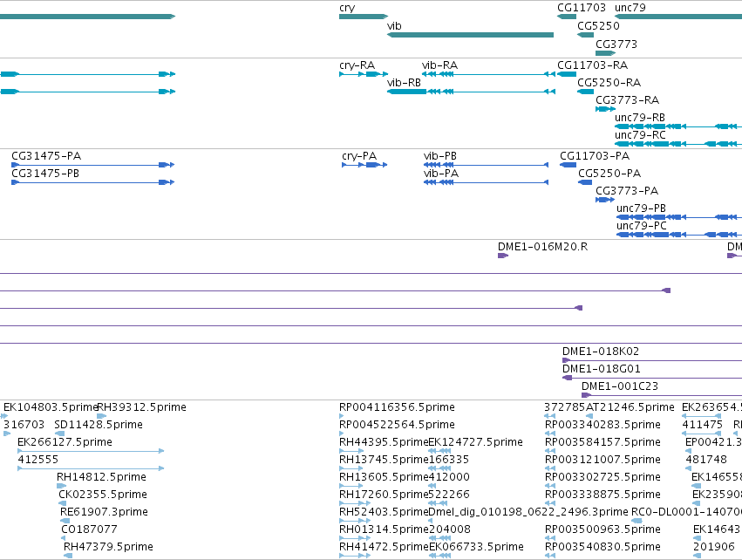This screenshot has height=560, width=742.
Task: Open RH41472.5prime EST
Action: pos(355,556)
